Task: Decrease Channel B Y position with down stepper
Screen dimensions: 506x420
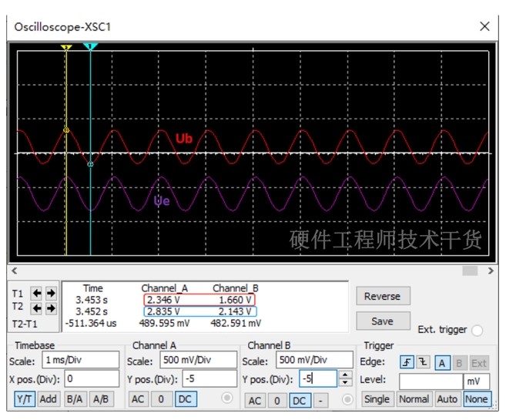Action: pyautogui.click(x=345, y=382)
